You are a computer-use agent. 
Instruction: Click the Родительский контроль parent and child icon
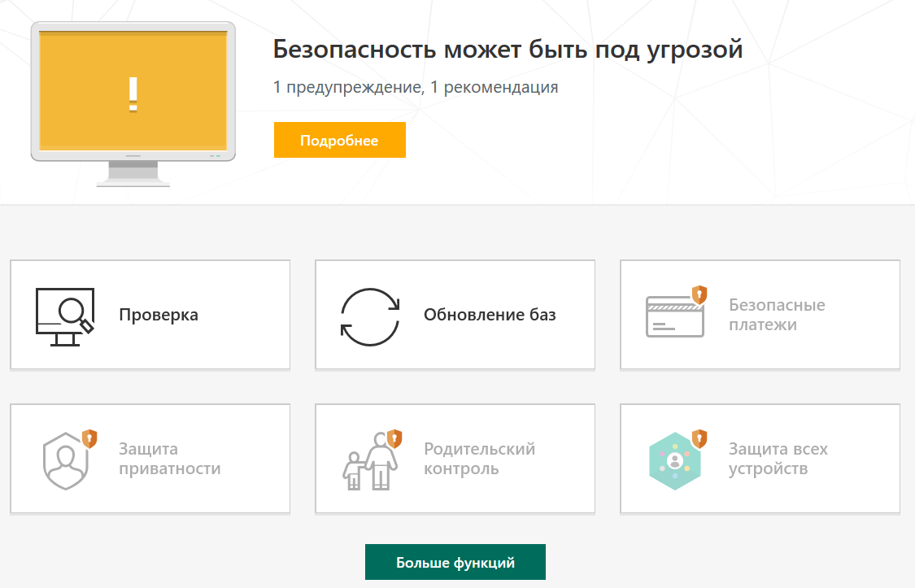pyautogui.click(x=368, y=461)
